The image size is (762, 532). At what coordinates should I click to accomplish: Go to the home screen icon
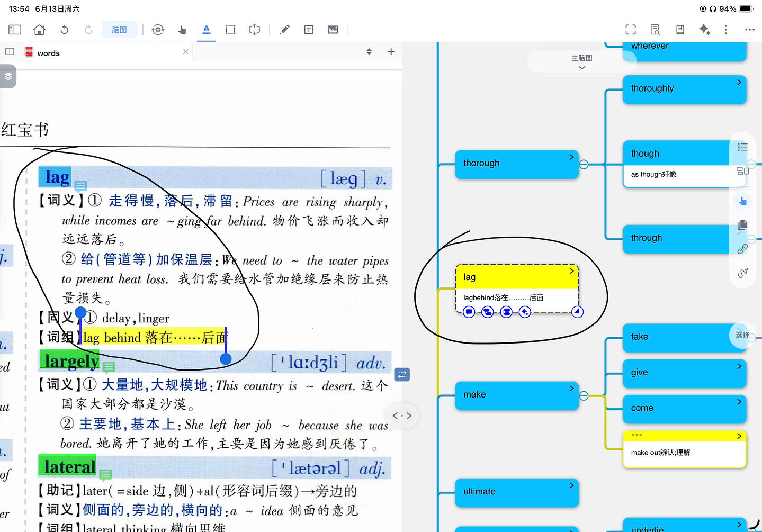coord(39,30)
